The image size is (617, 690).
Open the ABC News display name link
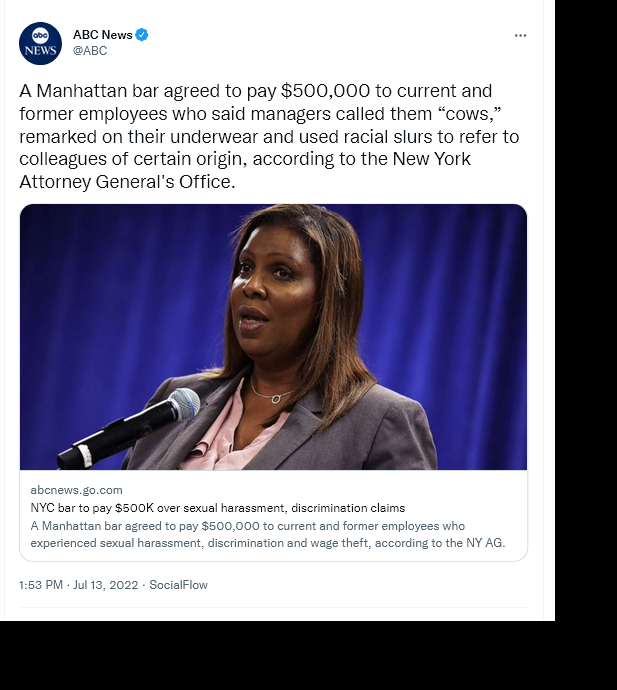(103, 35)
